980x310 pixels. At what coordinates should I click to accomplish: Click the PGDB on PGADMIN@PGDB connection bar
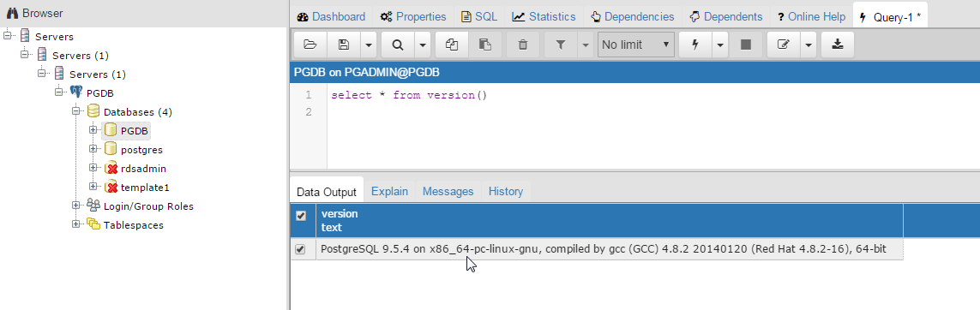point(635,72)
